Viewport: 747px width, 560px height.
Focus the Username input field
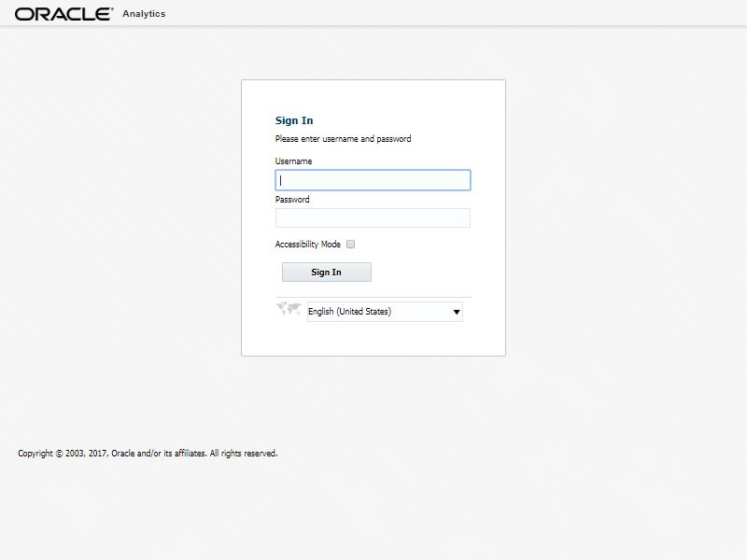click(x=373, y=180)
